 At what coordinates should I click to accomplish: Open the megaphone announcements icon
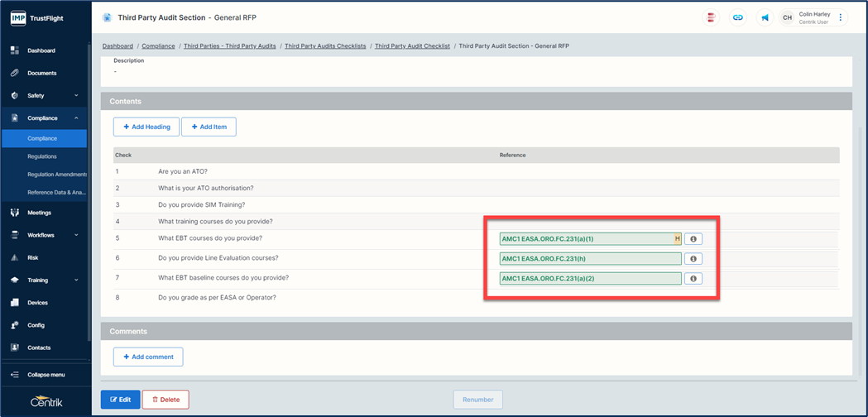click(765, 17)
